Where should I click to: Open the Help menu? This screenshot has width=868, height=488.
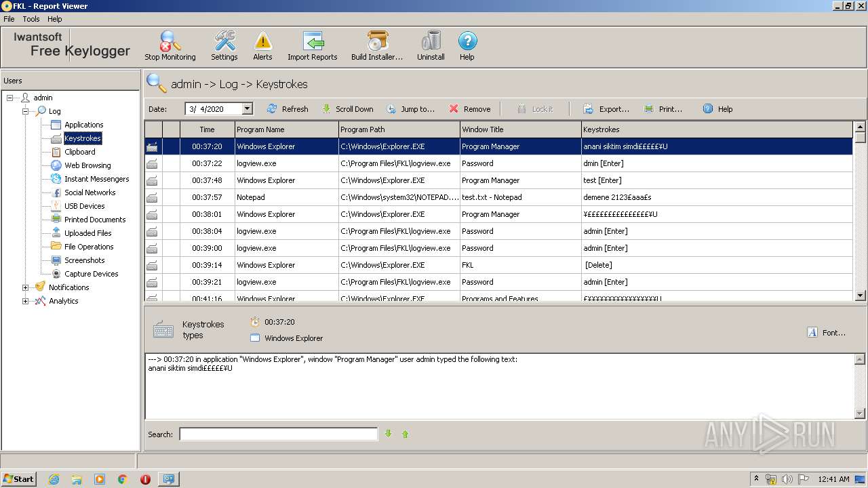55,19
